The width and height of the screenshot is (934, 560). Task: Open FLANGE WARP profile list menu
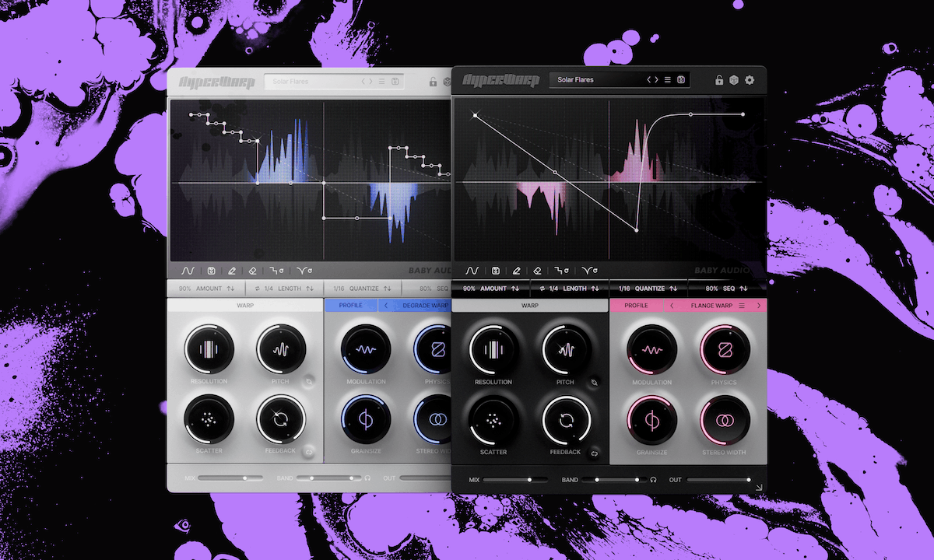[x=742, y=306]
